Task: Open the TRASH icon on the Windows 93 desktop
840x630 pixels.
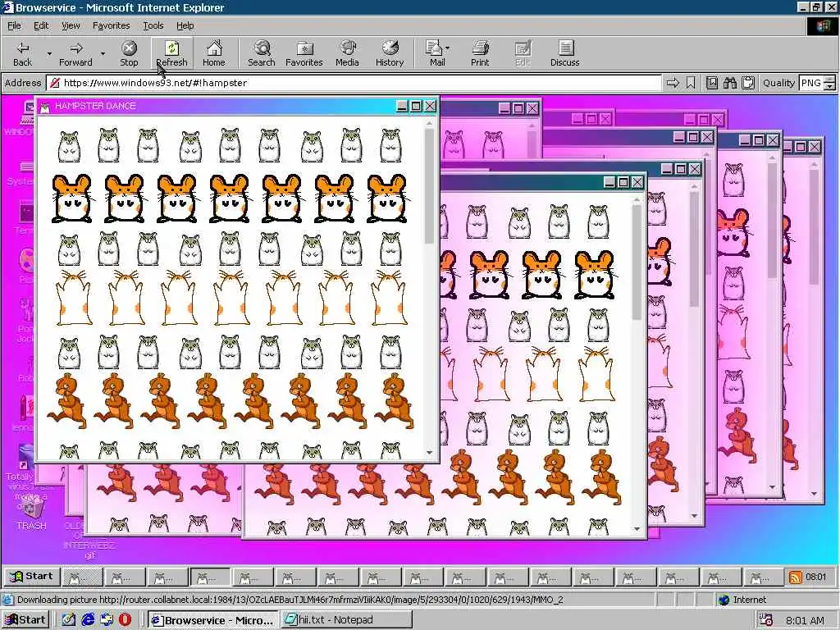Action: click(31, 512)
